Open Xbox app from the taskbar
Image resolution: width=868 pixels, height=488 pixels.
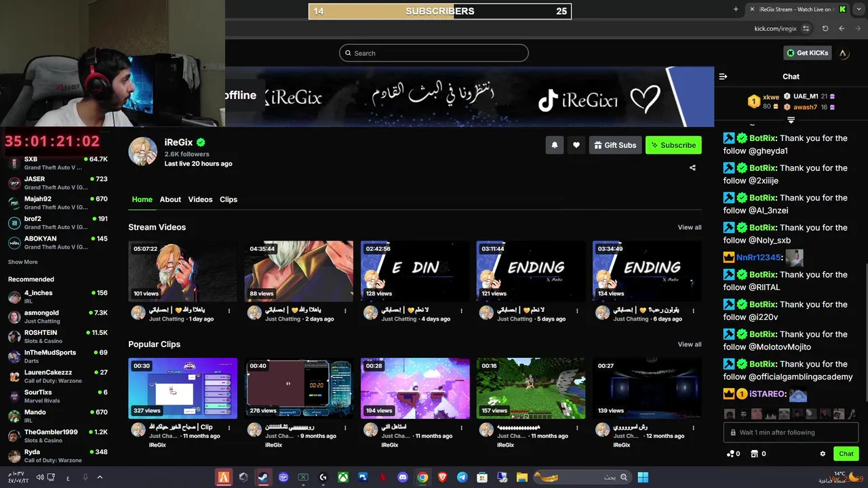pos(343,477)
